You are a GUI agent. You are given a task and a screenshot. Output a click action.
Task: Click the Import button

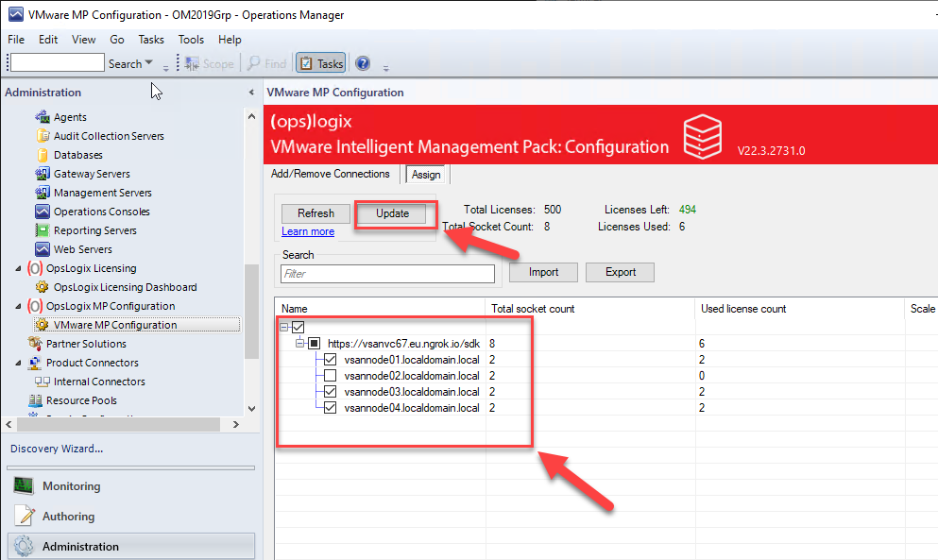click(x=543, y=272)
